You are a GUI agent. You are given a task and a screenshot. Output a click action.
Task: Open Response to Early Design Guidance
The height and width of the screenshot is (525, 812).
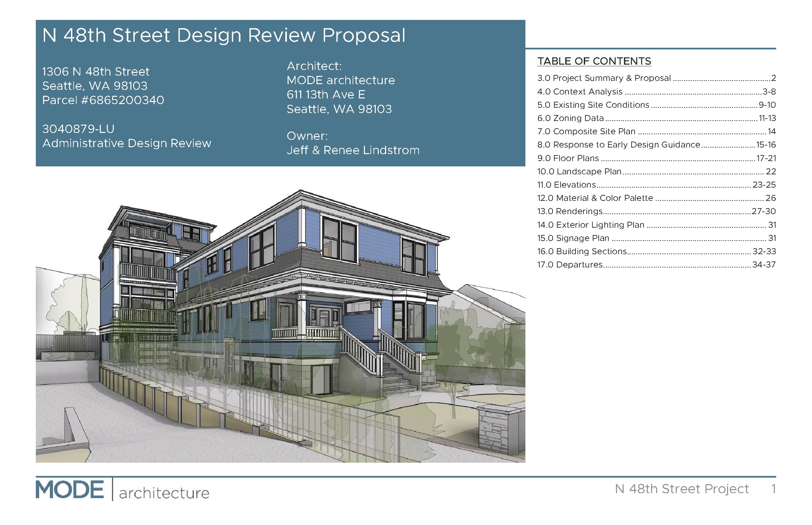click(619, 145)
